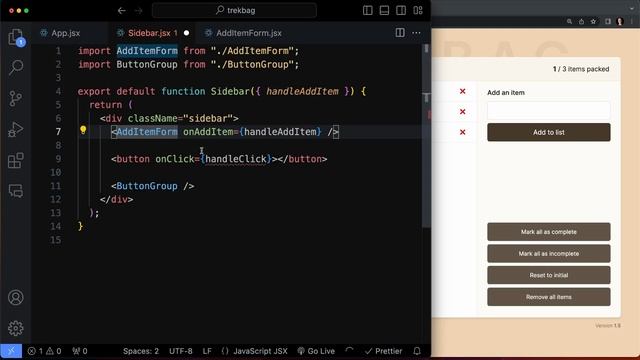Switch to the App.jsx tab

tap(65, 33)
